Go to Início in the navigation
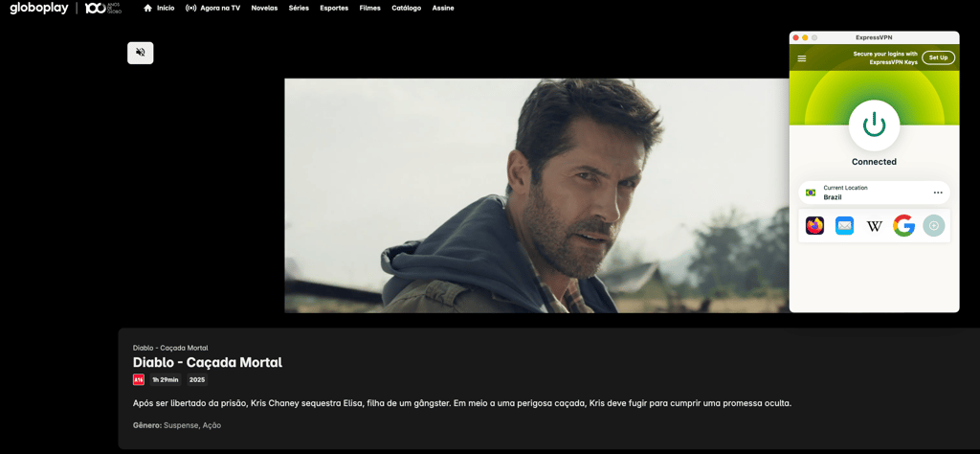The image size is (980, 454). click(x=165, y=8)
